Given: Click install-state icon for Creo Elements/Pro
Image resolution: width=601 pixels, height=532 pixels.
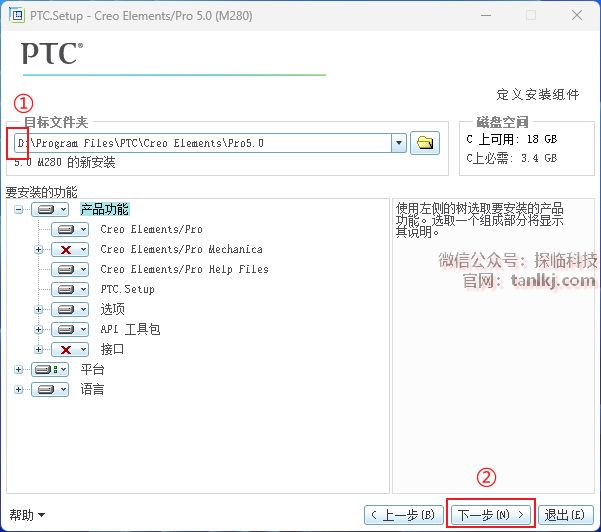Looking at the screenshot, I should tap(70, 229).
